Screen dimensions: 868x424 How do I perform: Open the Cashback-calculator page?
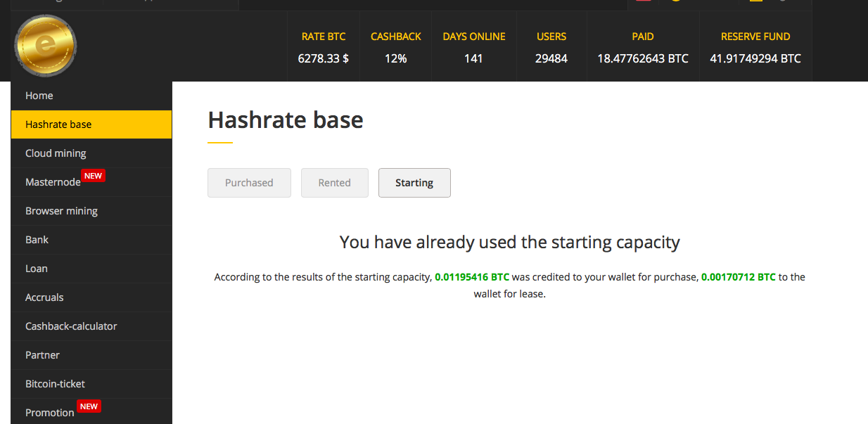(x=91, y=326)
